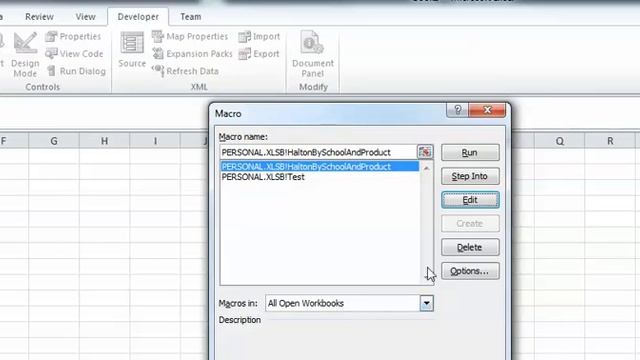Image resolution: width=640 pixels, height=360 pixels.
Task: Close the Macro dialog
Action: click(x=487, y=110)
